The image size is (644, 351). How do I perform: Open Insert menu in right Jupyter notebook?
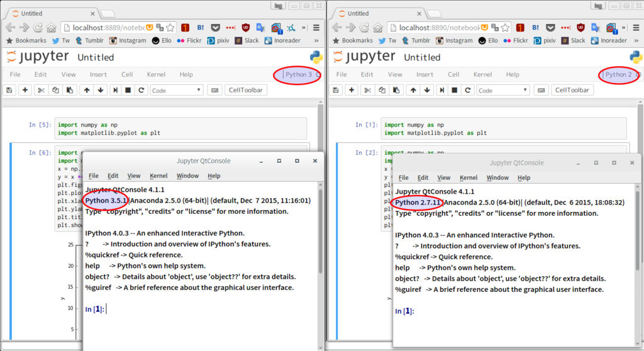pyautogui.click(x=425, y=74)
